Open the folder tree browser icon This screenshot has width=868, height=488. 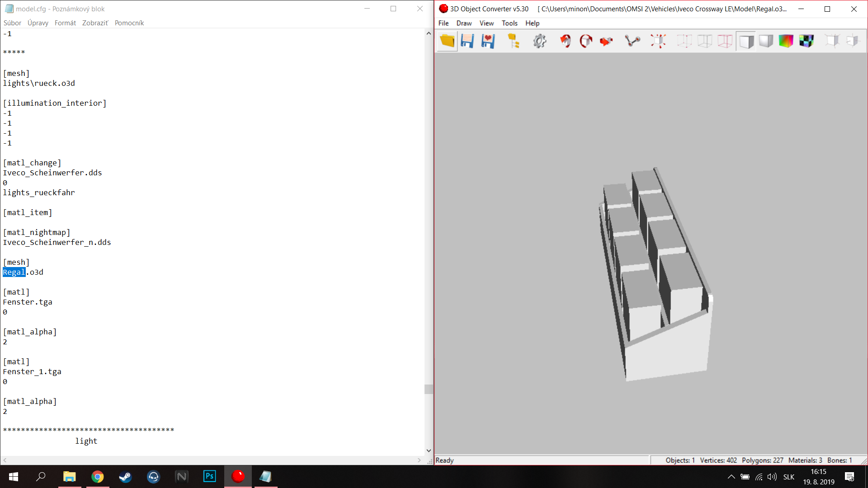(514, 41)
